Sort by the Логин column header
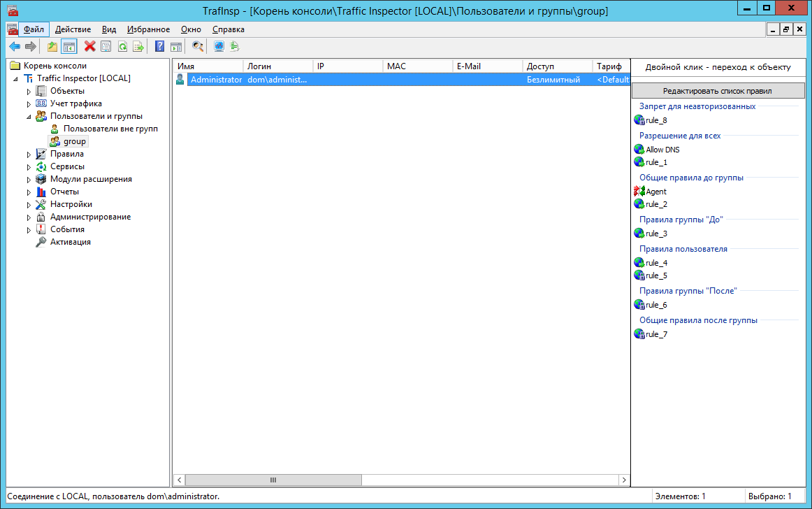Image resolution: width=812 pixels, height=509 pixels. click(x=278, y=66)
